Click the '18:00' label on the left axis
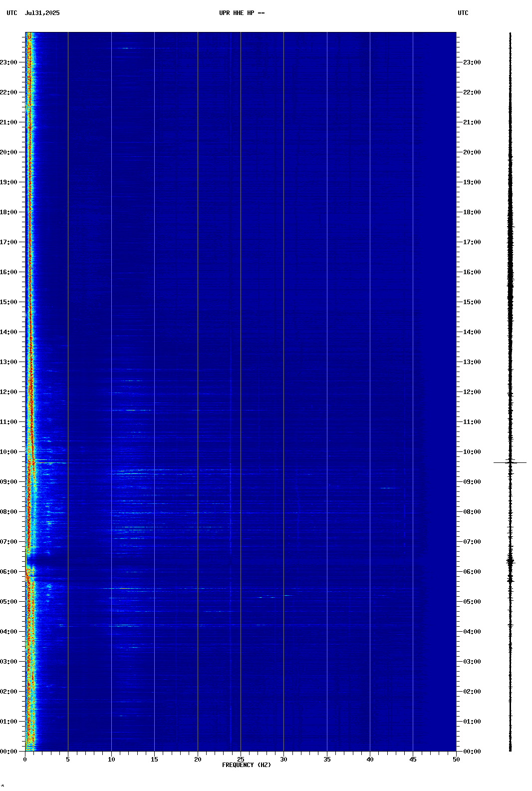532x791 pixels. (x=9, y=212)
